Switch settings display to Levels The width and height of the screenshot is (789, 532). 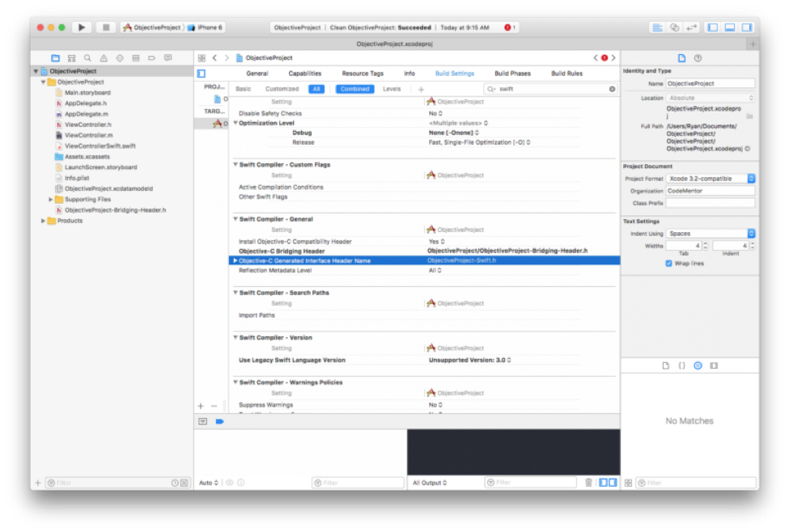tap(392, 89)
